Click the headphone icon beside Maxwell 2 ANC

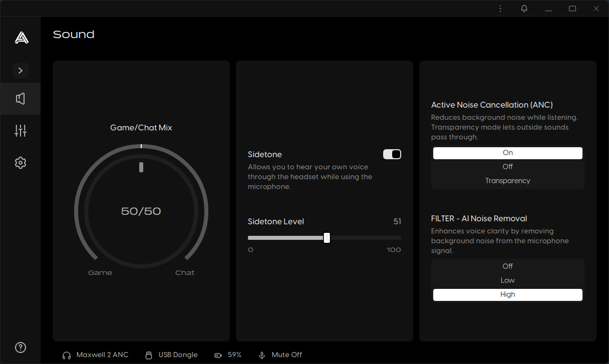pyautogui.click(x=67, y=355)
